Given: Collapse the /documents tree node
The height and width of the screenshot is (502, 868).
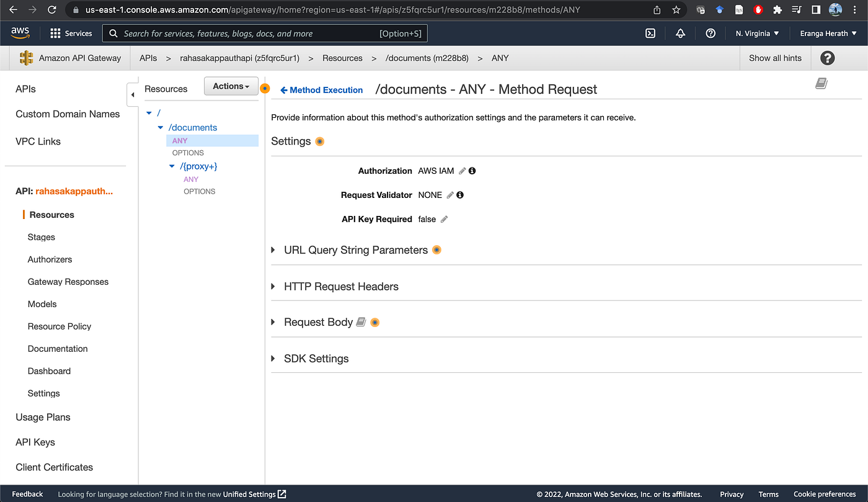Looking at the screenshot, I should click(x=161, y=128).
